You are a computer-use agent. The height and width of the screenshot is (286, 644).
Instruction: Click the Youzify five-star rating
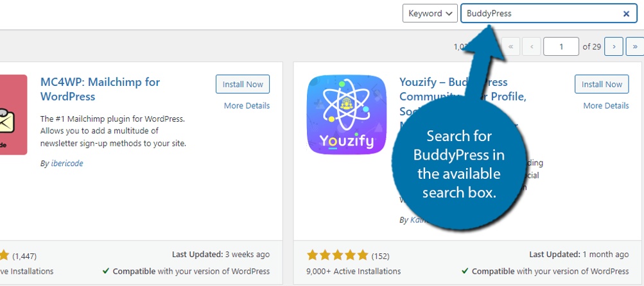[x=337, y=255]
